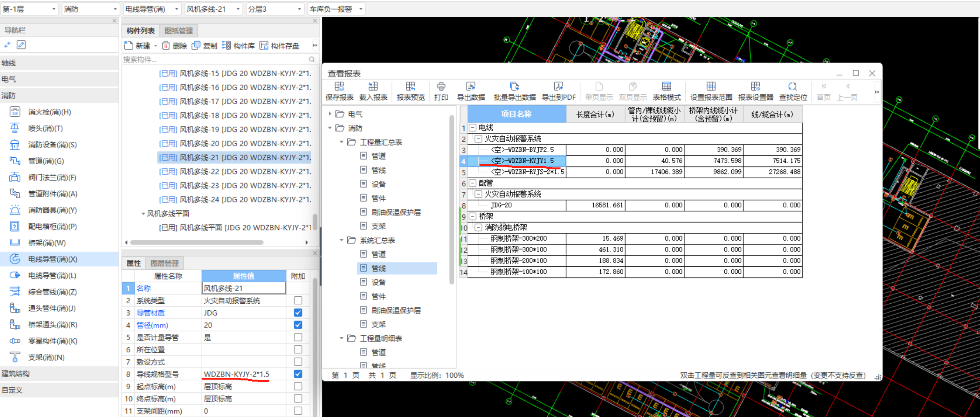Image resolution: width=980 pixels, height=417 pixels.
Task: Open the 第-1层 floor dropdown
Action: point(29,9)
